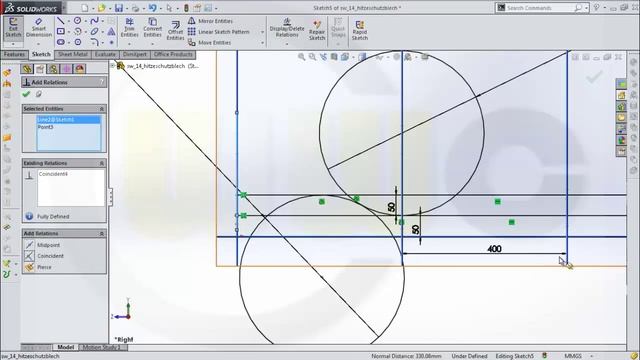Toggle the Rapid Sketch tool

360,31
